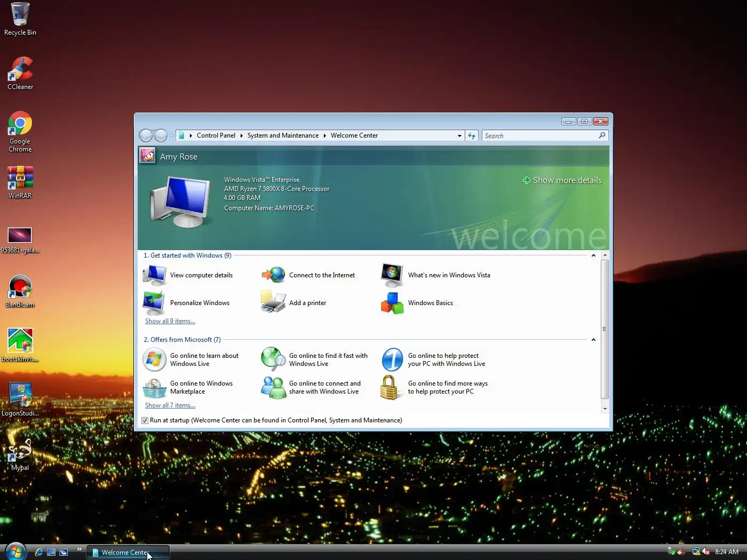Click the refresh button beside address bar

point(472,135)
